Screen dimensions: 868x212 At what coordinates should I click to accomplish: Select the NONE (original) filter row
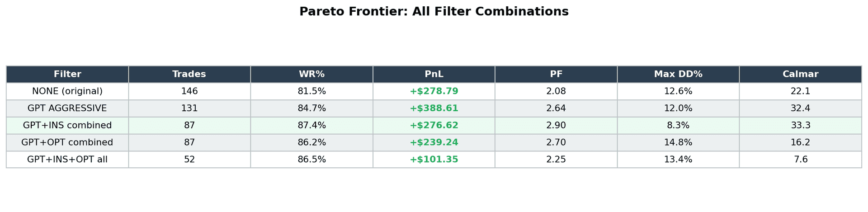click(67, 91)
